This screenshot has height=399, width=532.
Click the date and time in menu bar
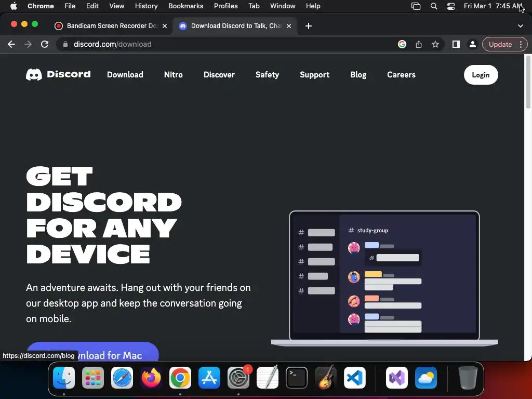click(493, 6)
